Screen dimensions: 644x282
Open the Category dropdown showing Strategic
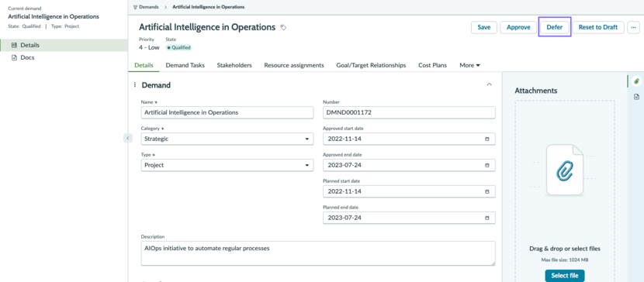[x=227, y=139]
